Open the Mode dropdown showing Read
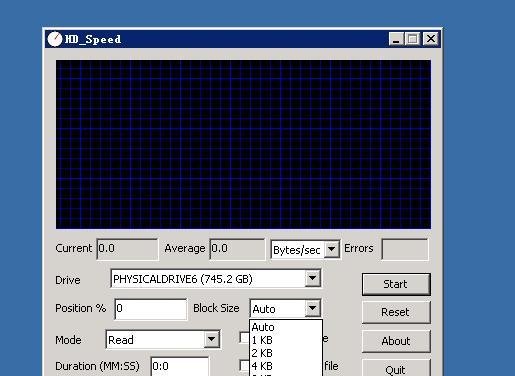The height and width of the screenshot is (376, 515). 211,339
